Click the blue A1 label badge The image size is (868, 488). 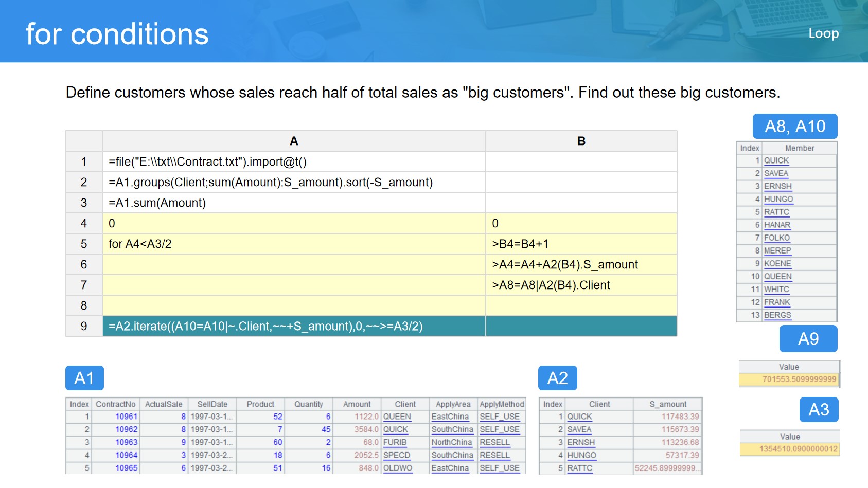84,378
